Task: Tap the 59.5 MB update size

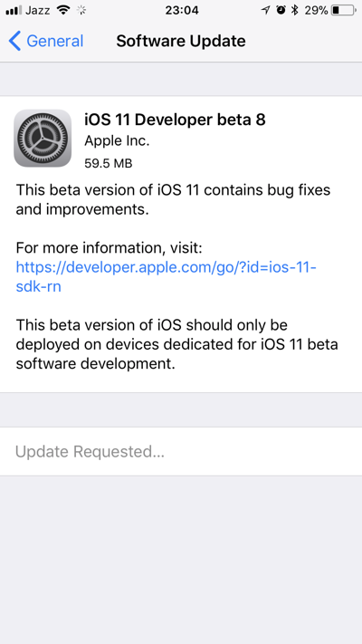Action: tap(109, 163)
